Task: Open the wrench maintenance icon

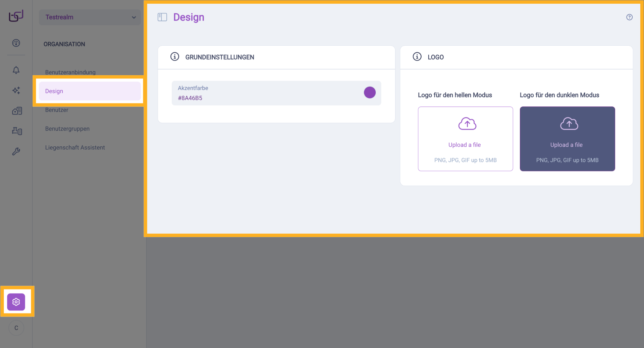Action: tap(16, 151)
